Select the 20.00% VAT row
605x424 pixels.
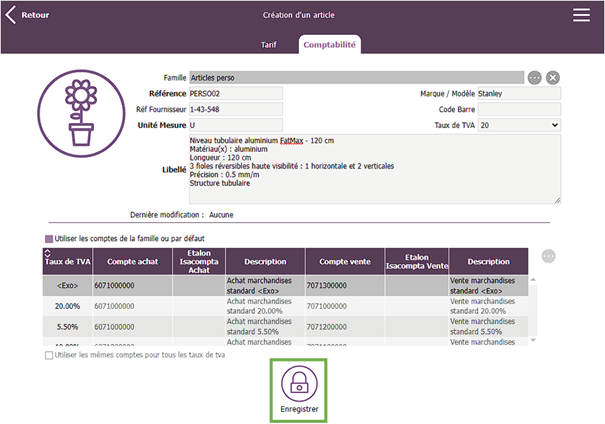pyautogui.click(x=68, y=306)
